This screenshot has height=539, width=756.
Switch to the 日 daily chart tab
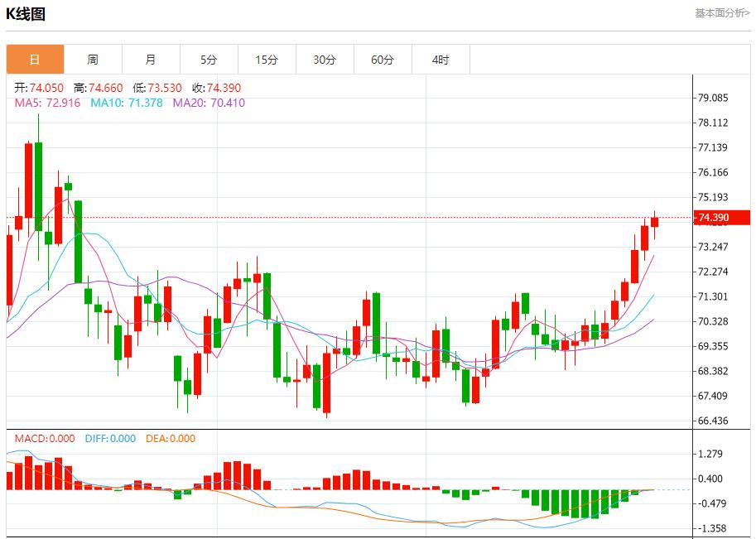click(x=35, y=60)
